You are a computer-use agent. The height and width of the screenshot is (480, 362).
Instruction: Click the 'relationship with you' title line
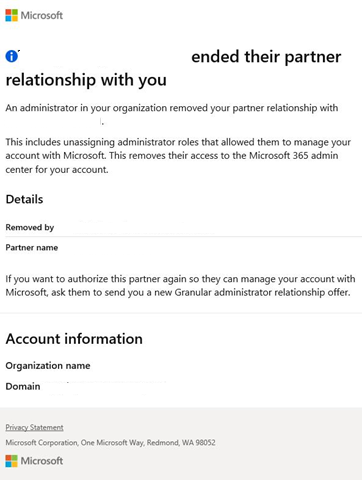click(x=86, y=80)
